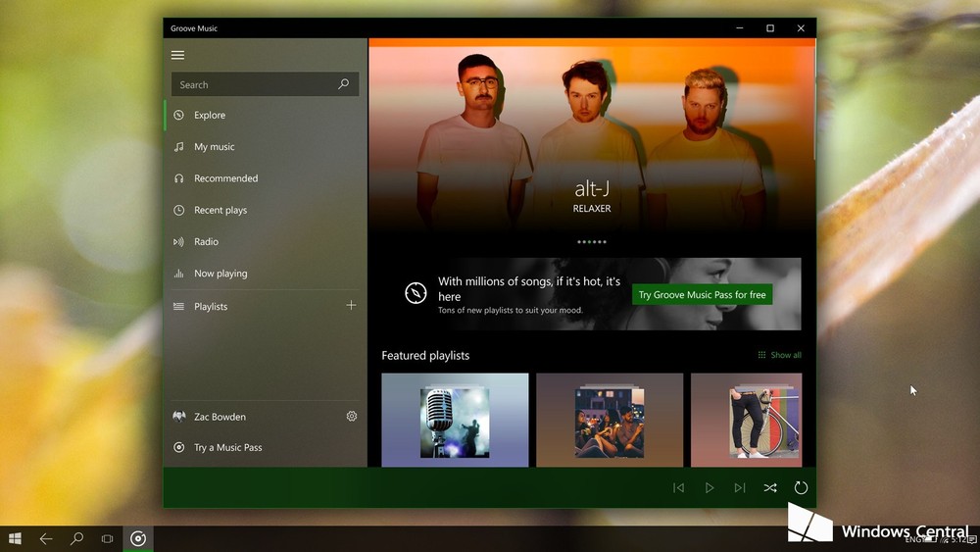980x552 pixels.
Task: Click Try Groove Music Pass for free
Action: [x=702, y=294]
